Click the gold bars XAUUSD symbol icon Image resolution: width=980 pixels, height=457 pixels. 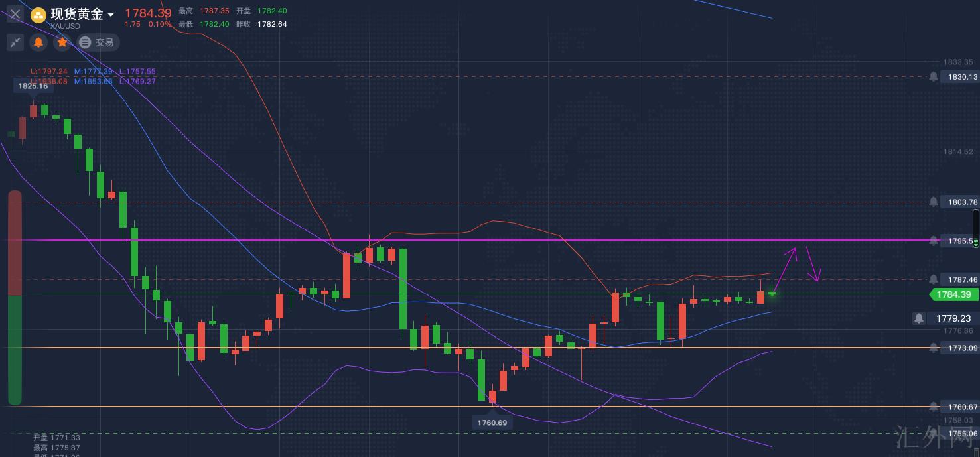[x=39, y=15]
